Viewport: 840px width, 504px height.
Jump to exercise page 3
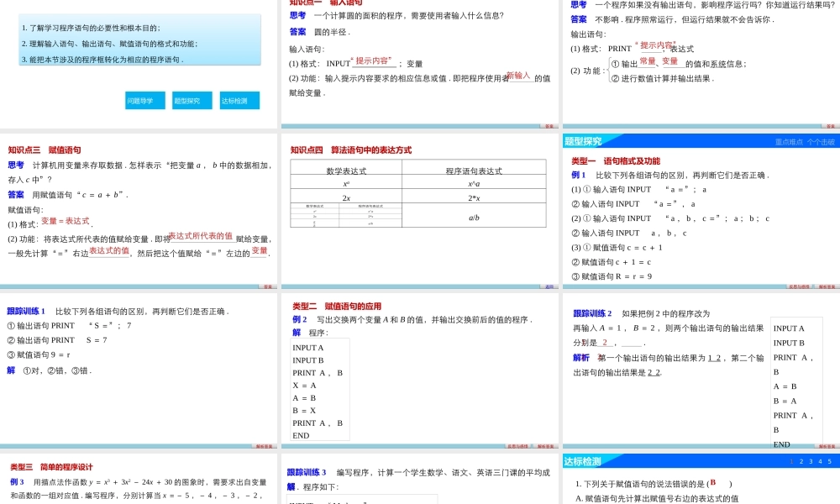click(811, 461)
